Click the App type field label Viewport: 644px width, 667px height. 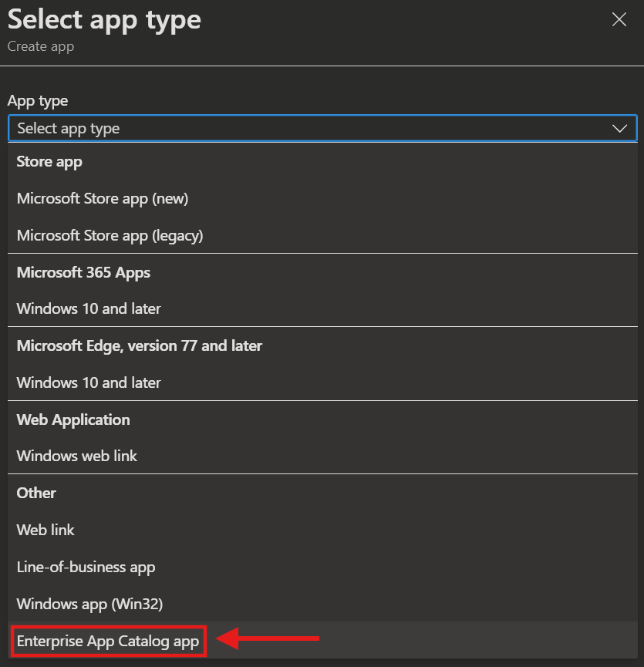(38, 101)
